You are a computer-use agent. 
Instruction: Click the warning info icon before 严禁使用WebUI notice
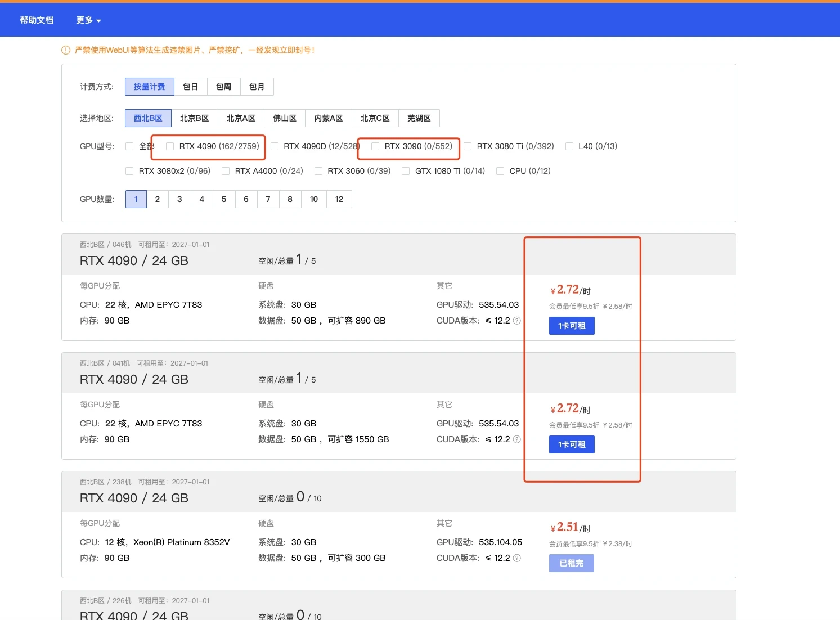[x=66, y=50]
